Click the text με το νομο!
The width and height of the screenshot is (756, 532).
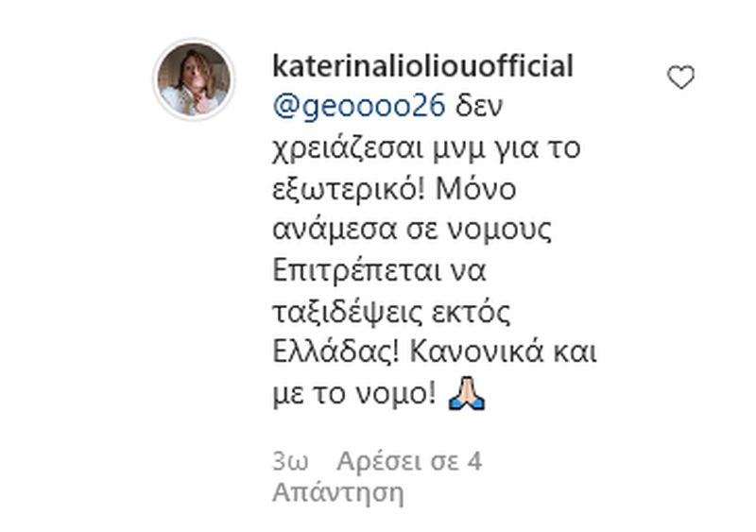point(355,395)
